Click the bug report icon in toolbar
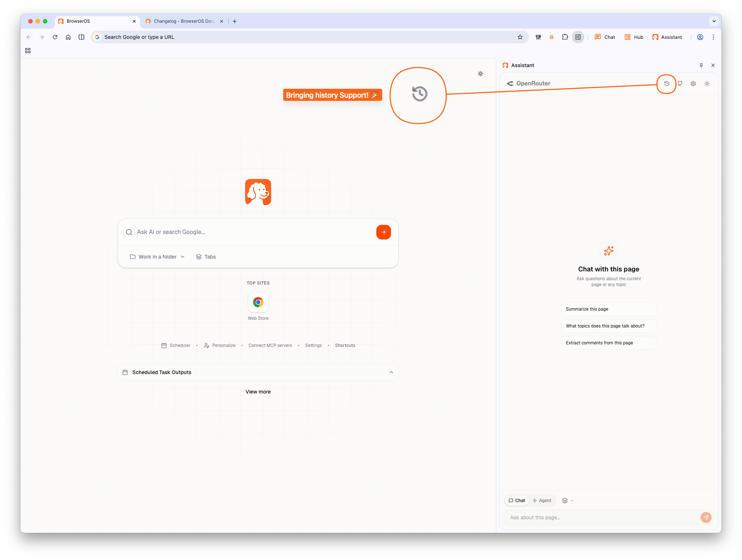This screenshot has width=742, height=560. 552,37
